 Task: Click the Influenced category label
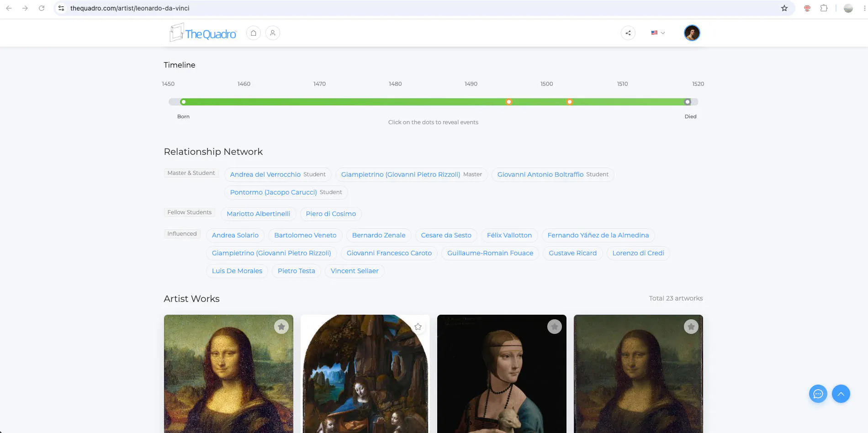click(x=182, y=234)
